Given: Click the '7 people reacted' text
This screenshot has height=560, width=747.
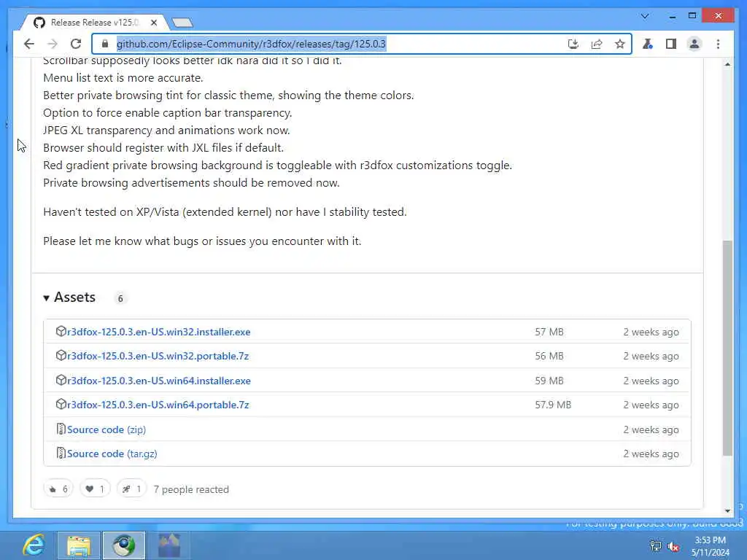Looking at the screenshot, I should (191, 489).
